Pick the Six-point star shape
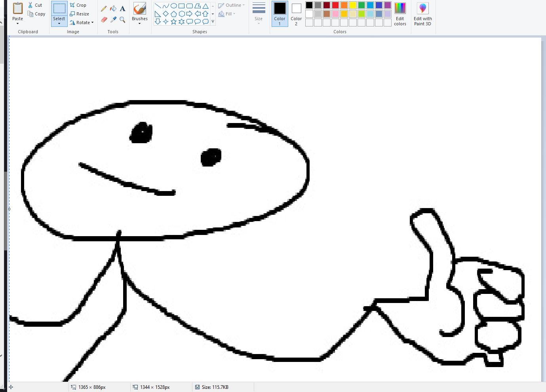This screenshot has height=392, width=546. pos(182,22)
